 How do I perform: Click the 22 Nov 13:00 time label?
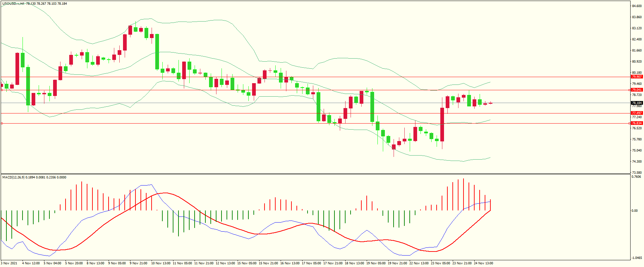[419, 263]
